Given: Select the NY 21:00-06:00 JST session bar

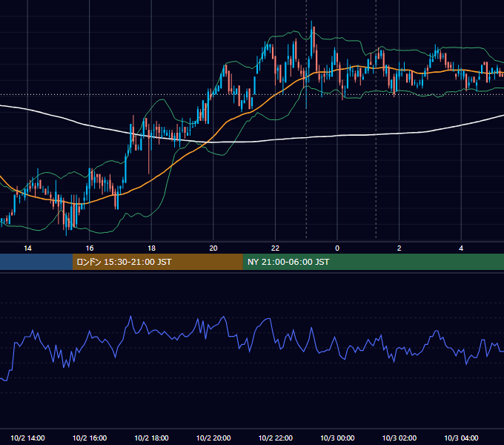Looking at the screenshot, I should point(373,262).
